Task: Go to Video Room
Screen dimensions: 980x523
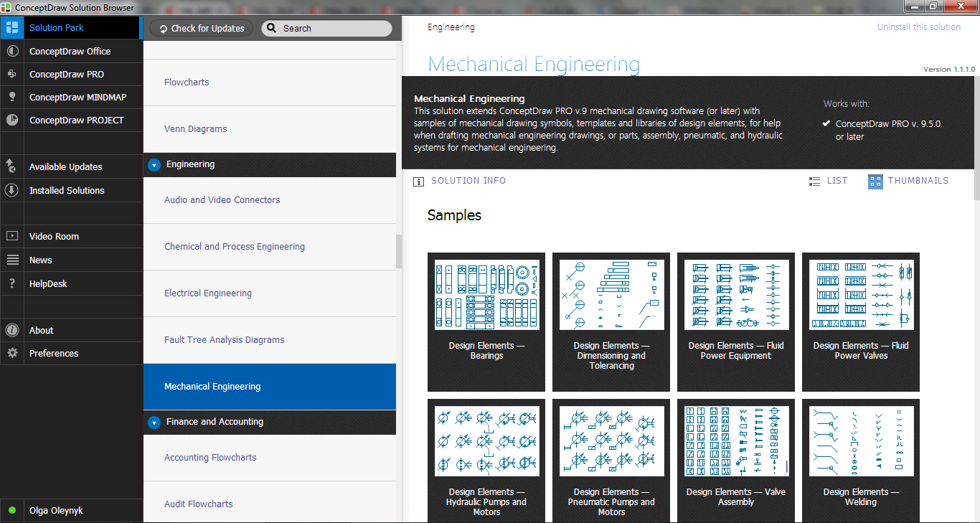Action: click(x=54, y=237)
